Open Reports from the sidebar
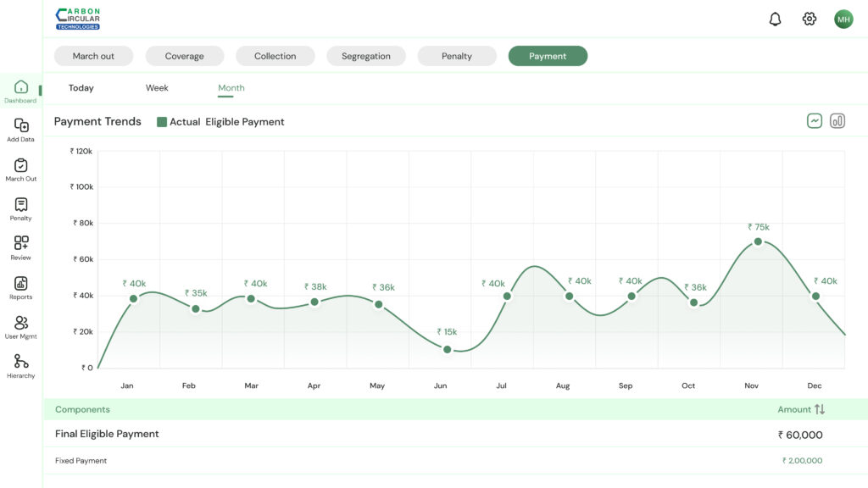868x488 pixels. 20,284
